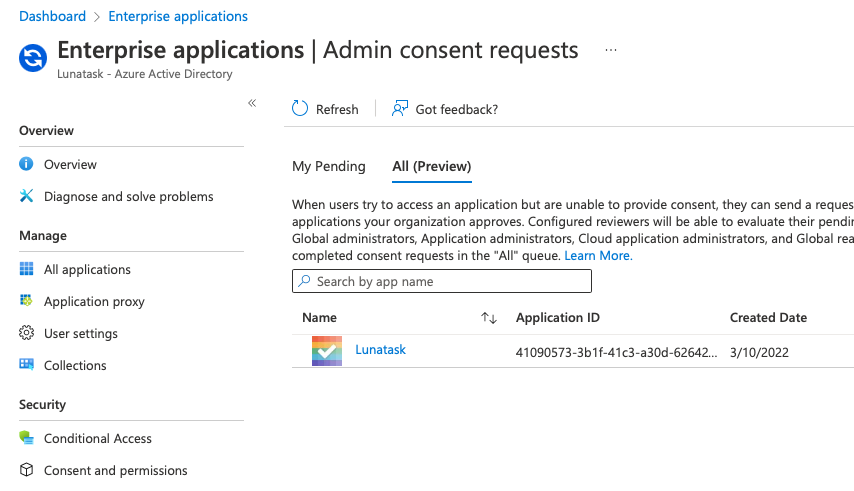The image size is (854, 491).
Task: Open the ellipsis more options menu
Action: (611, 50)
